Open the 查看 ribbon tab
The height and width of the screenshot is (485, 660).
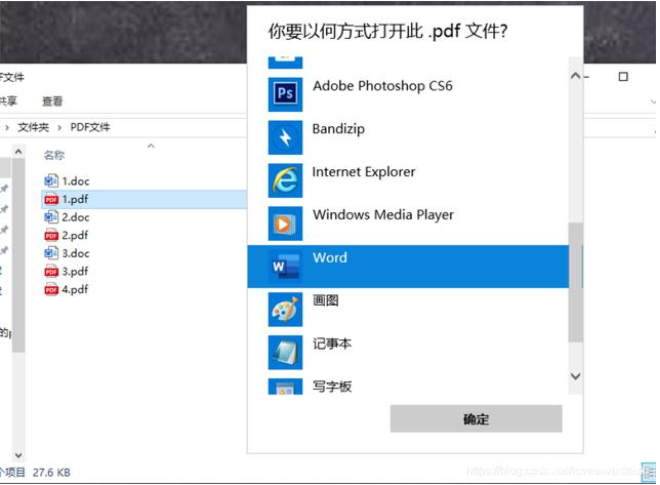pos(52,101)
